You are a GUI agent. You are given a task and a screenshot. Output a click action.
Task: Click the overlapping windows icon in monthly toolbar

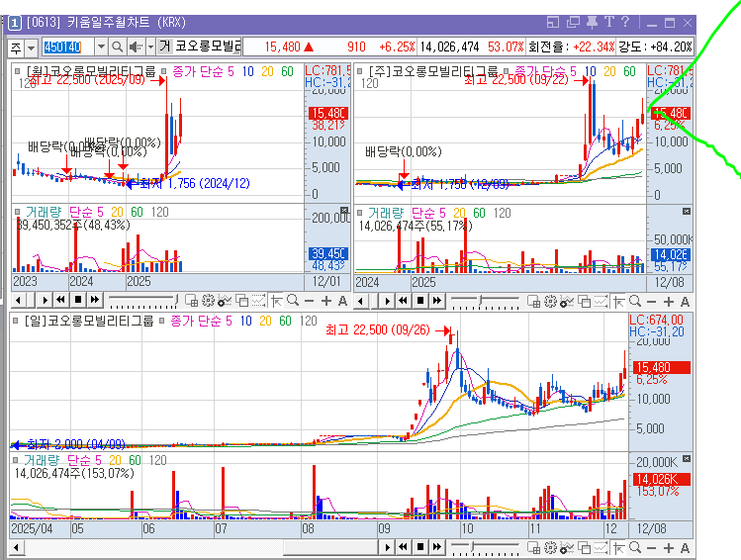coord(242,301)
